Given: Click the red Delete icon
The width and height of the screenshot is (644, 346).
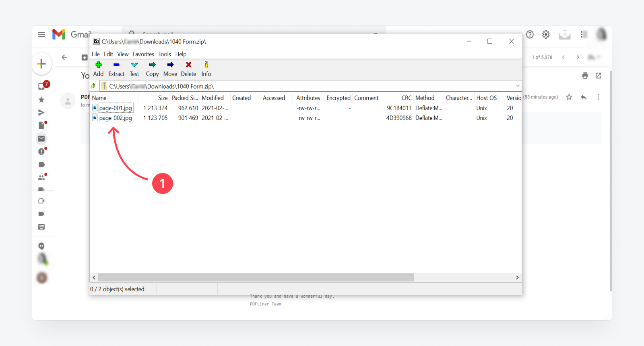Looking at the screenshot, I should pyautogui.click(x=188, y=65).
